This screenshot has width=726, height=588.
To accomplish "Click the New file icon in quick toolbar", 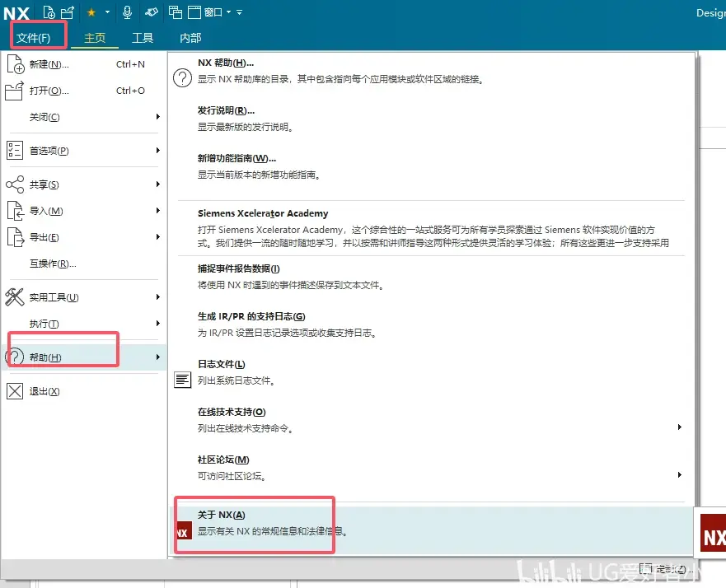I will click(49, 12).
